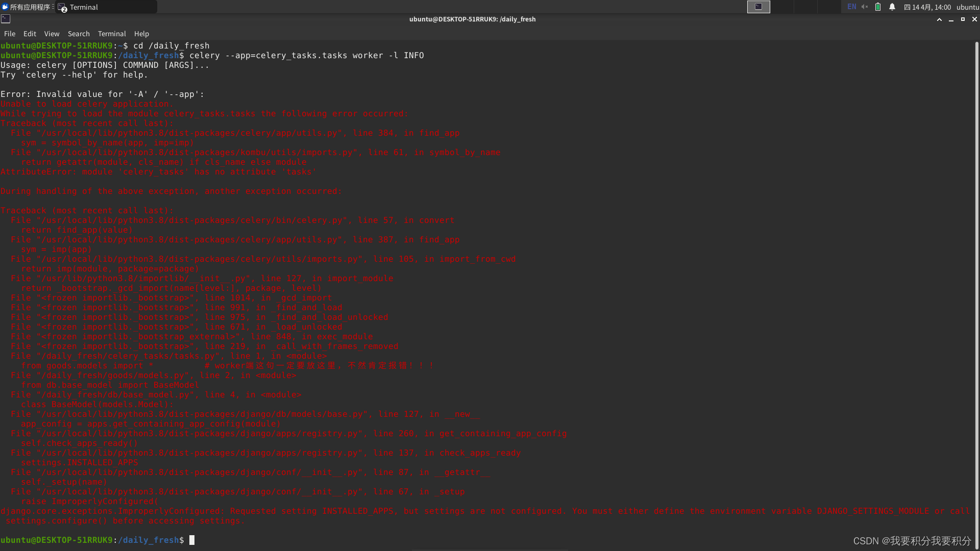
Task: Click the terminal's vertical scrollbar
Action: [976, 286]
